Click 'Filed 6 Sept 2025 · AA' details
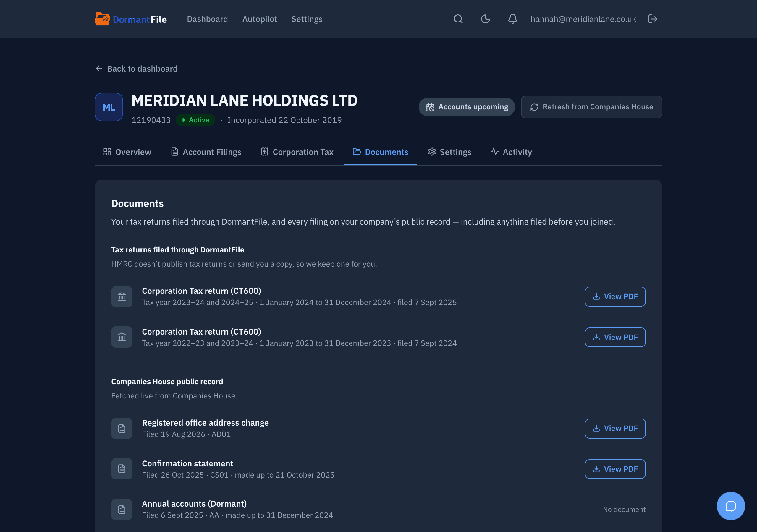The width and height of the screenshot is (757, 532). pos(237,515)
